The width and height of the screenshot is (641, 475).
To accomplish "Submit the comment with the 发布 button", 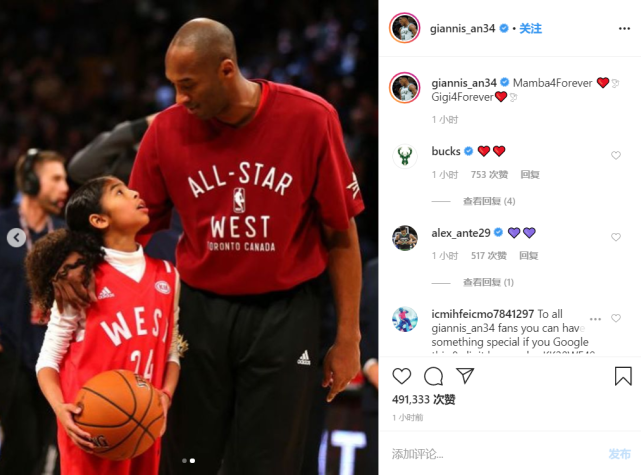I will click(x=619, y=454).
